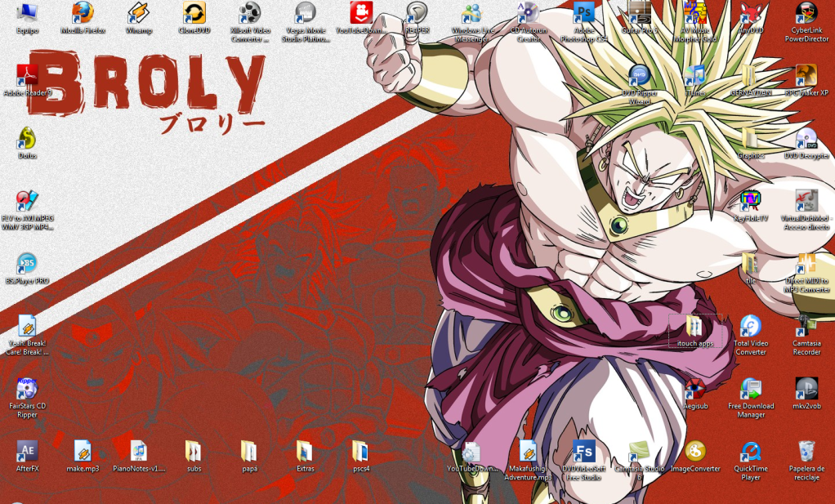Viewport: 835px width, 504px height.
Task: Click the Camtasia Recorder shortcut
Action: point(806,327)
